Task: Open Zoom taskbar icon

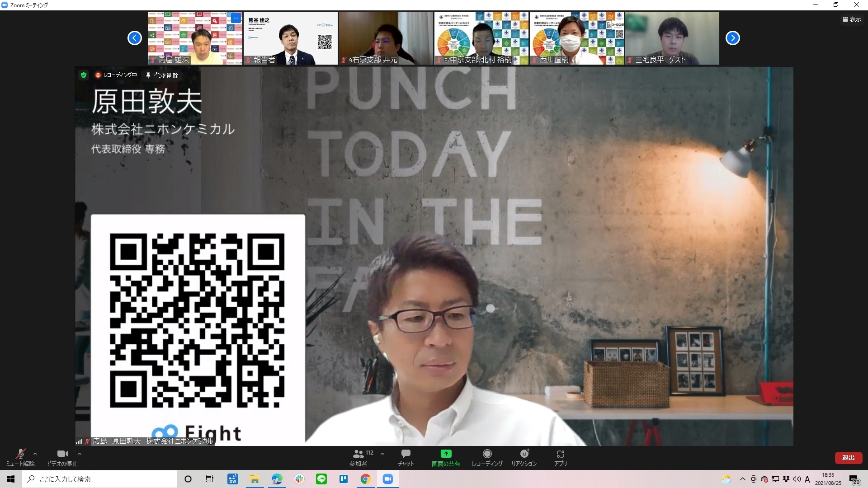Action: (x=388, y=479)
